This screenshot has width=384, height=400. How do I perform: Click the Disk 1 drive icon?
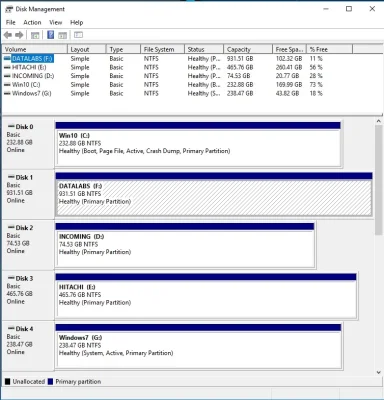(x=11, y=177)
